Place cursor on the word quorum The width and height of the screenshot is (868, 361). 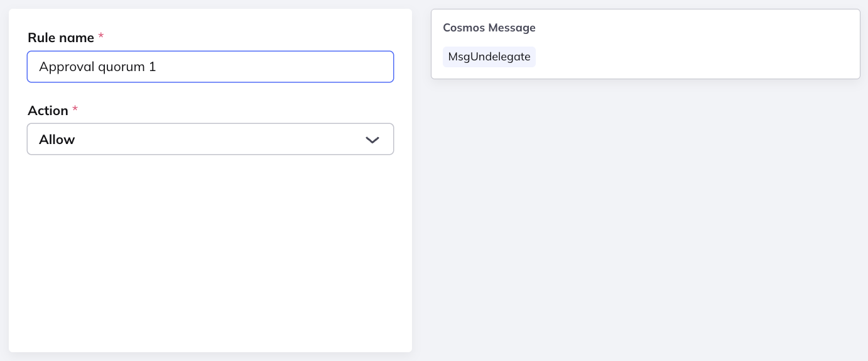(x=120, y=67)
